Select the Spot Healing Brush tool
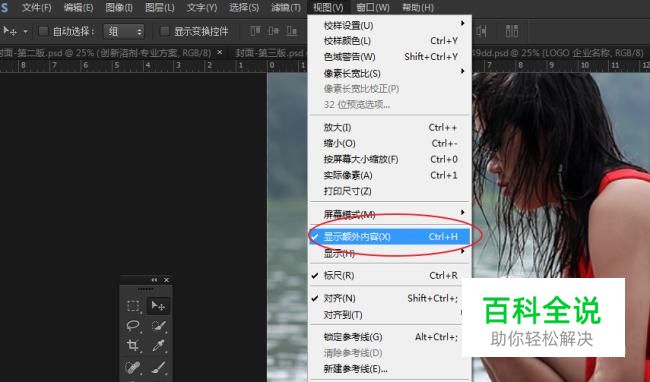Viewport: 650px width, 382px height. coord(133,367)
